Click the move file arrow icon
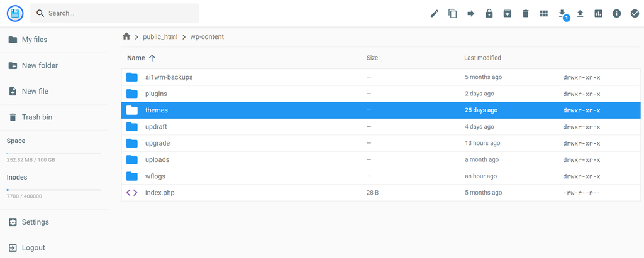Viewport: 644px width, 258px height. point(470,13)
